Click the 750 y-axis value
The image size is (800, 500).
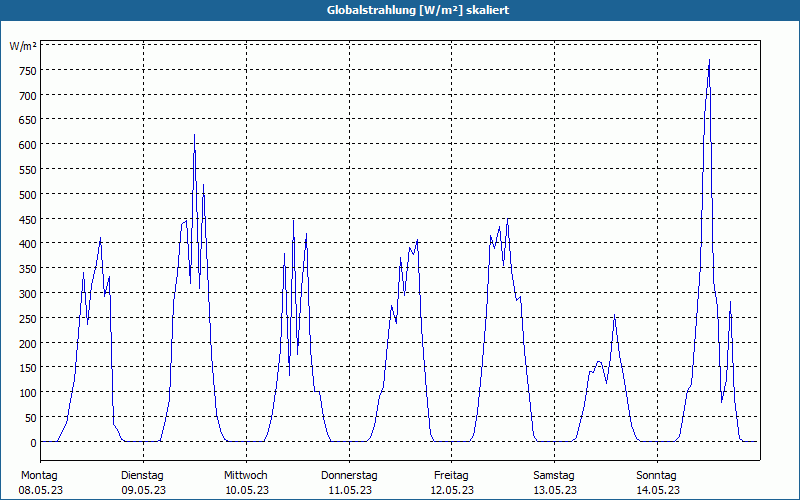coord(27,71)
